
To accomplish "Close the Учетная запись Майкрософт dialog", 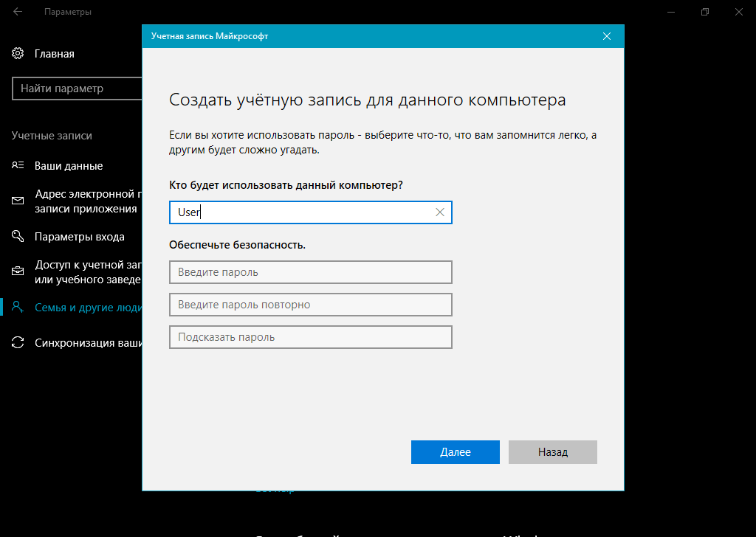I will click(x=607, y=36).
